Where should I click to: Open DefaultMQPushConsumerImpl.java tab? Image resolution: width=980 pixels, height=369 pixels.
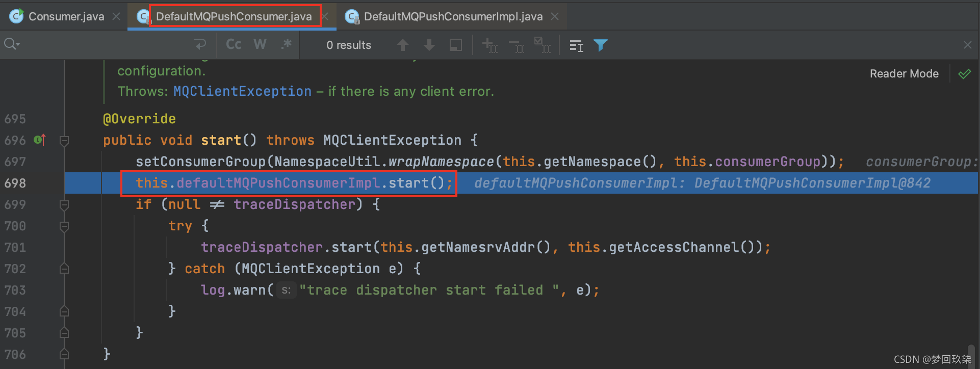[453, 17]
